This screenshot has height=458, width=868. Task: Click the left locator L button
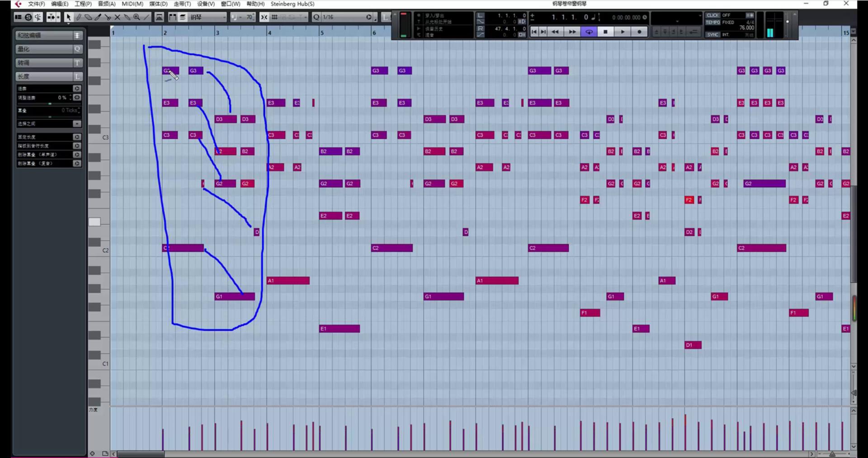tap(481, 15)
